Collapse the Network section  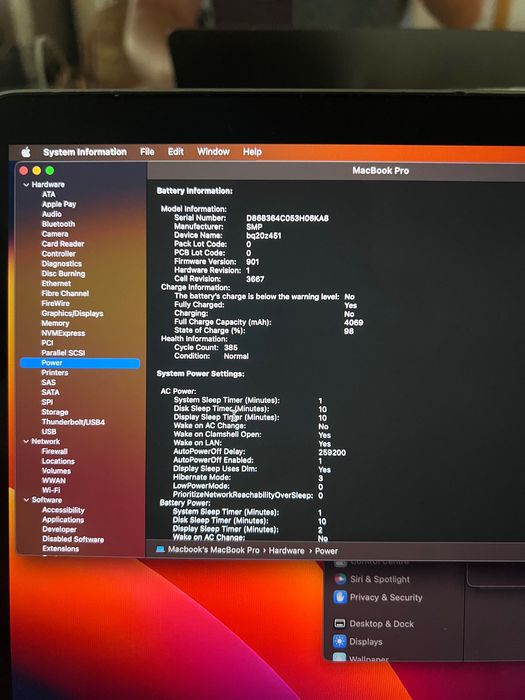coord(26,441)
